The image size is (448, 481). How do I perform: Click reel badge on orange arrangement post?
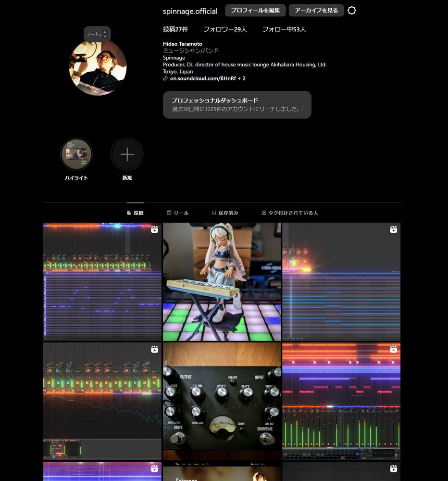393,349
